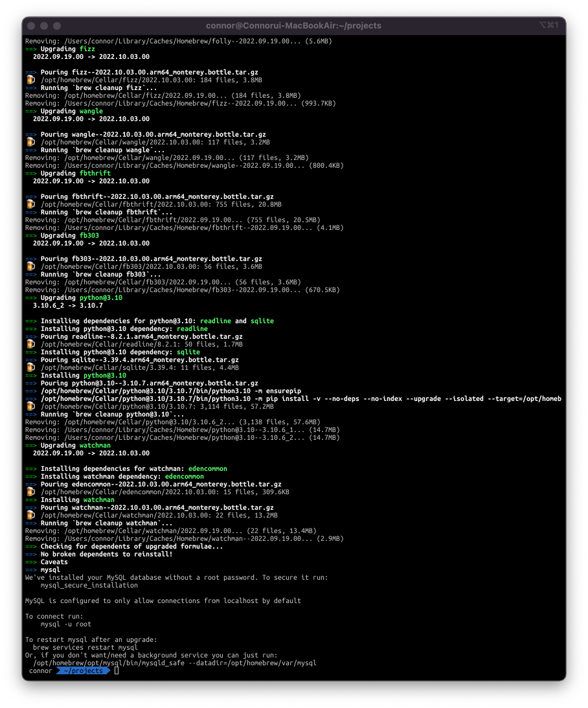Click the ⌥⌘1 shortcut indicator in title bar
This screenshot has height=708, width=588.
click(x=548, y=25)
